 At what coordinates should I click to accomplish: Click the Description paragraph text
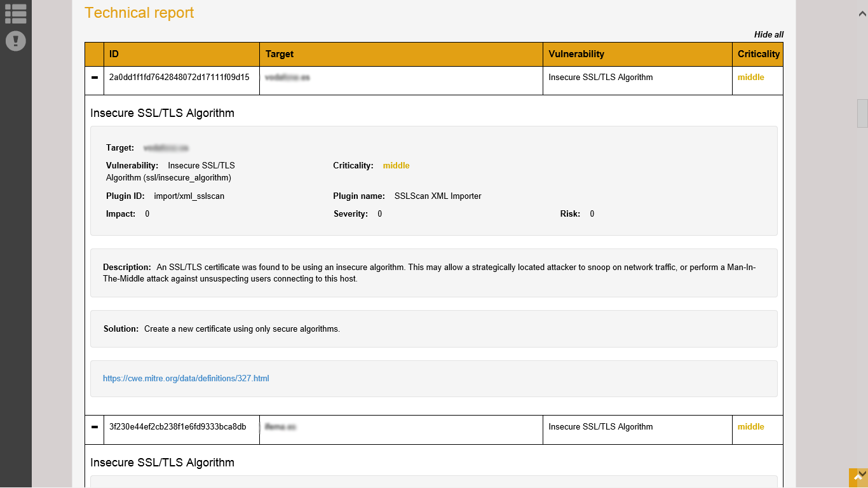point(430,273)
